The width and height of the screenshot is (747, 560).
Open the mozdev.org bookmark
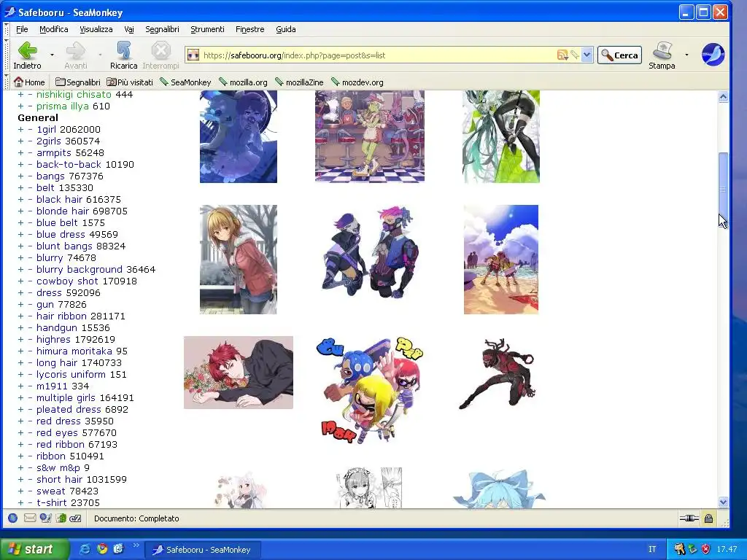[x=357, y=82]
